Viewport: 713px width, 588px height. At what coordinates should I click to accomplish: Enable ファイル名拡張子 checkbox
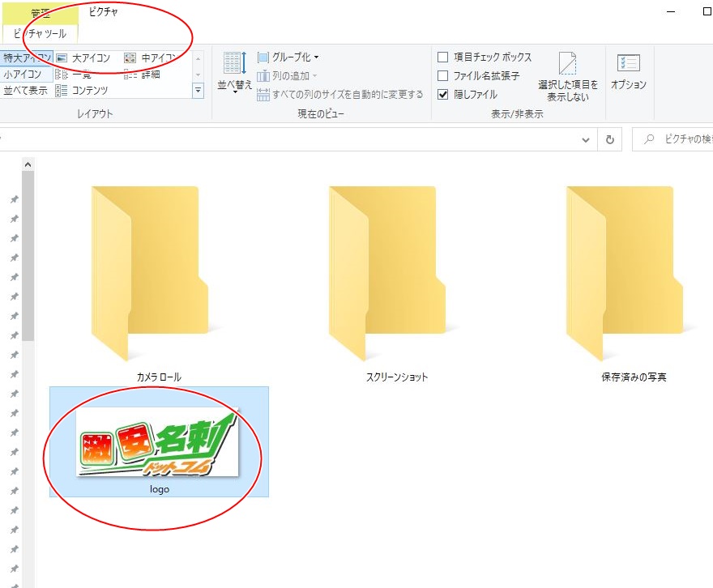442,76
